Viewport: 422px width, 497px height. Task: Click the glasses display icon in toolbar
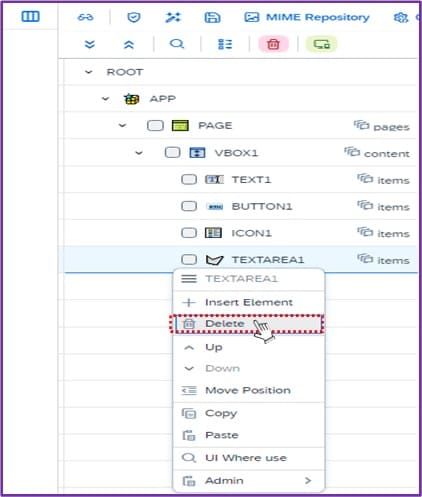click(x=85, y=17)
